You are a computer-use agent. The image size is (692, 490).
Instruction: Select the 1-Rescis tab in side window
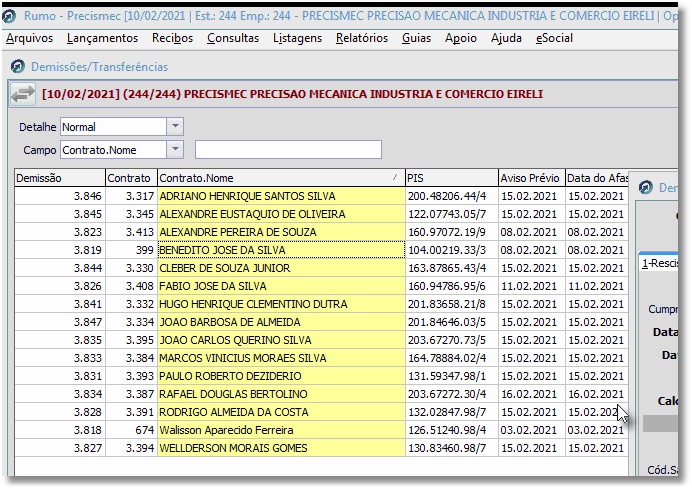pos(658,264)
